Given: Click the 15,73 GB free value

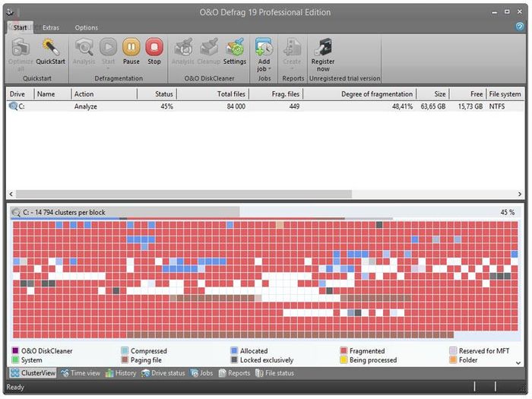Looking at the screenshot, I should pyautogui.click(x=470, y=106).
